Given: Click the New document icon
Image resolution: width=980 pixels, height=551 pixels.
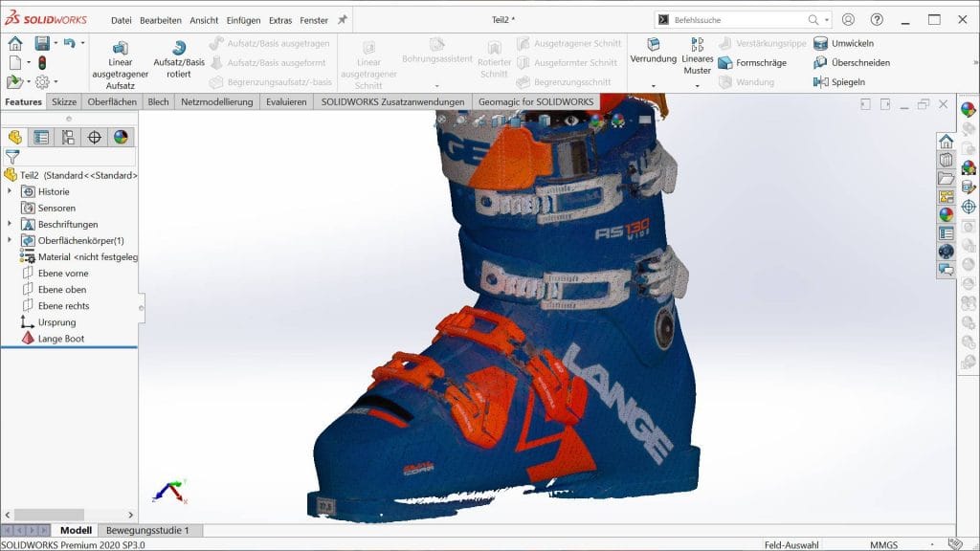Looking at the screenshot, I should pos(15,62).
